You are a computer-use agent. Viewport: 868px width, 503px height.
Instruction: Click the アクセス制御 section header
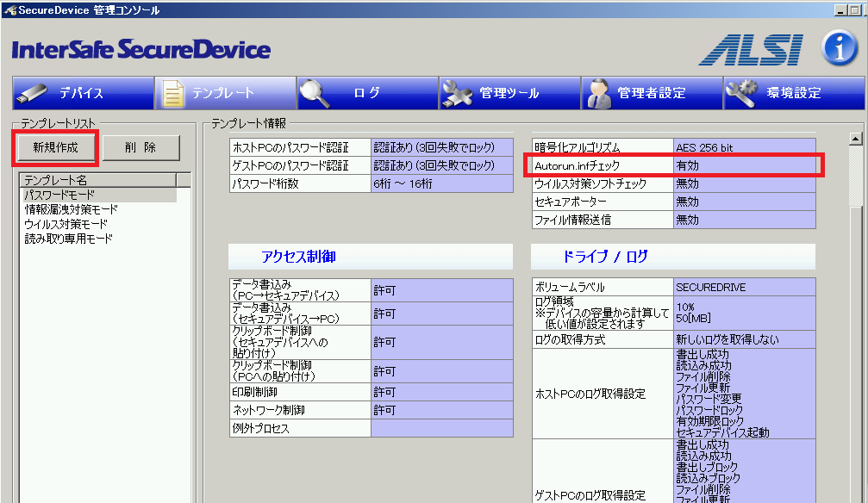371,257
